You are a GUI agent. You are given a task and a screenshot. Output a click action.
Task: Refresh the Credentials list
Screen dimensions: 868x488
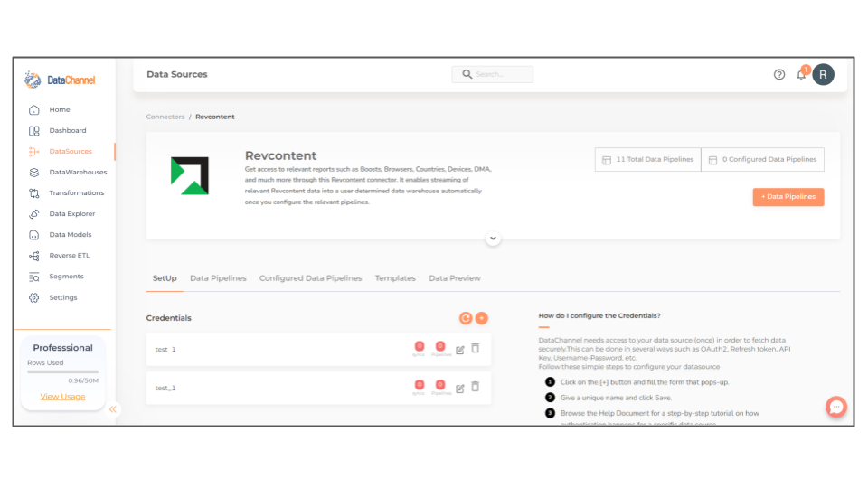(466, 318)
